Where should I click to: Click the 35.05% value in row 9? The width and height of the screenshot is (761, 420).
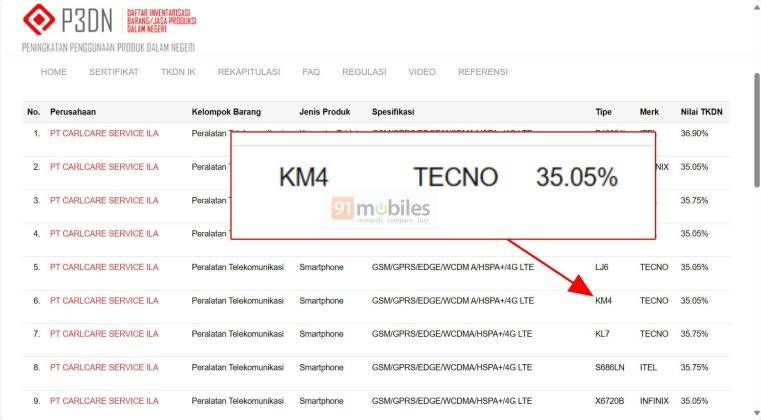click(x=694, y=401)
